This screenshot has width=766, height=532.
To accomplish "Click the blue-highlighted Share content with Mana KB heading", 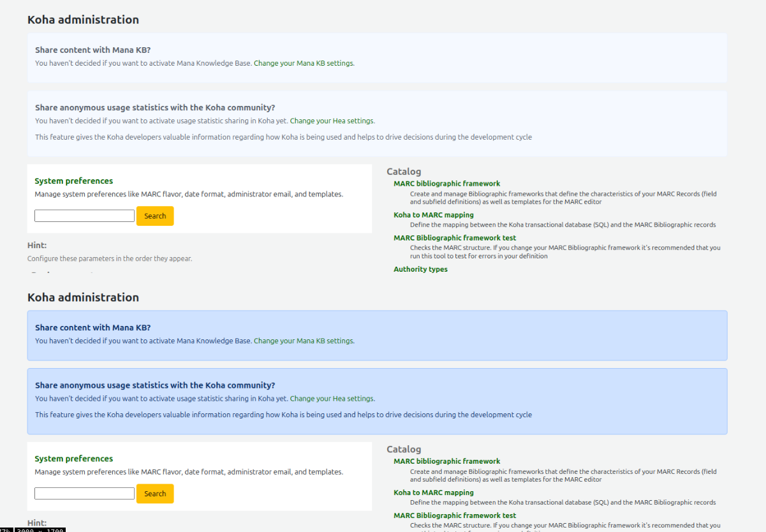I will point(92,327).
